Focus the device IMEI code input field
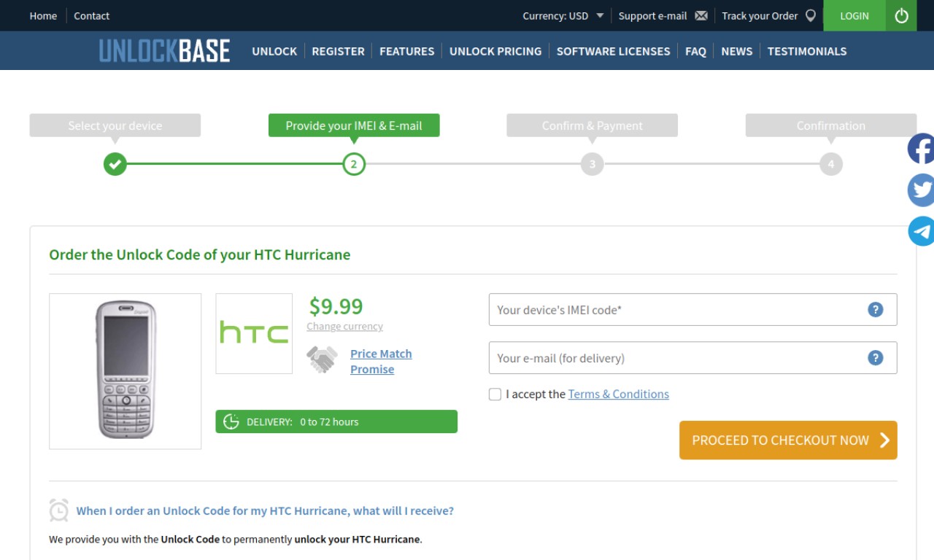 click(x=692, y=310)
